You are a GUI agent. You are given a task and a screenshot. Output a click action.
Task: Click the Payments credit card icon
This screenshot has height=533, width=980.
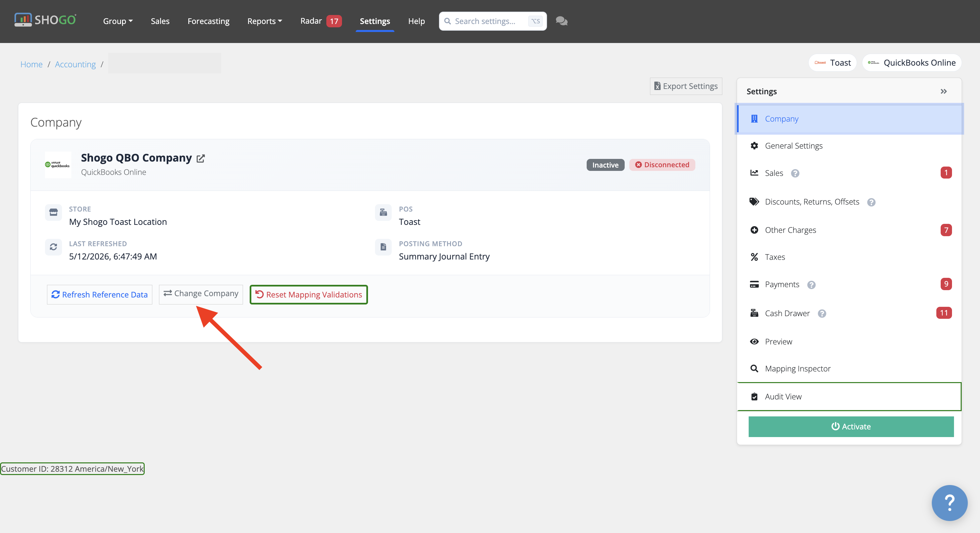click(x=754, y=284)
